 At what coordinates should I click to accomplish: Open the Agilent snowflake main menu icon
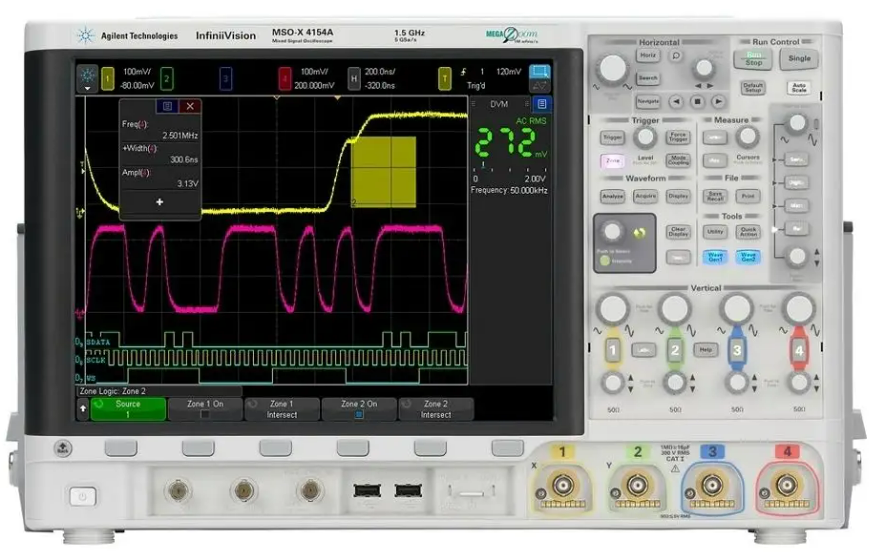coord(87,77)
